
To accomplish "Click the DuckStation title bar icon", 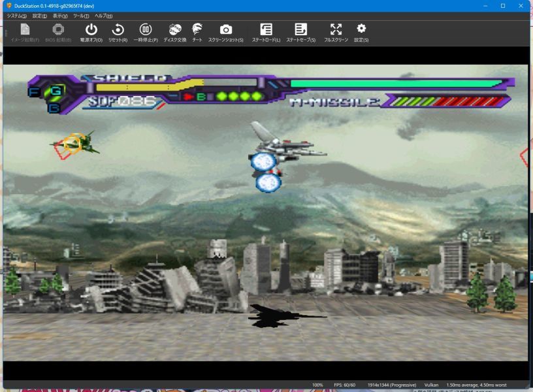I will tap(9, 6).
